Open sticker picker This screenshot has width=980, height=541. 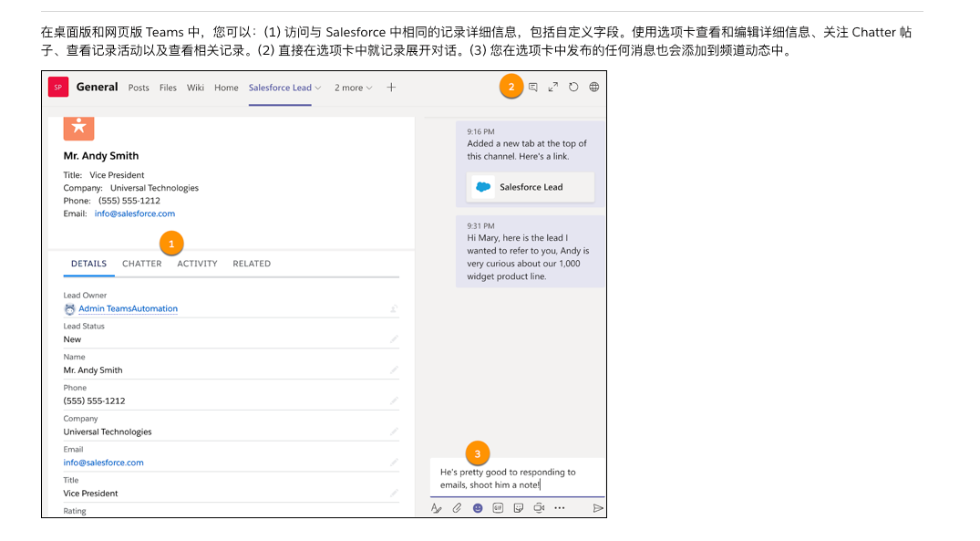pyautogui.click(x=519, y=508)
